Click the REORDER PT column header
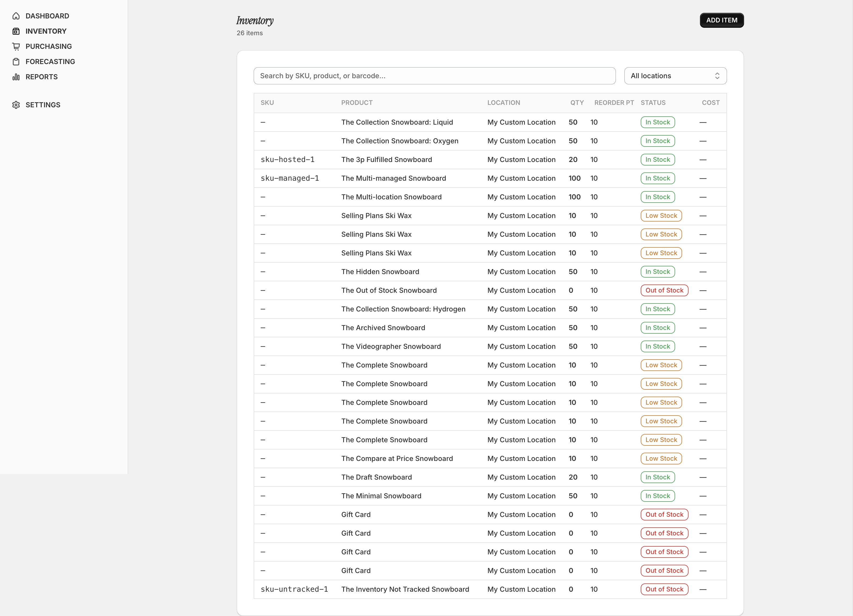The height and width of the screenshot is (616, 853). pos(614,102)
